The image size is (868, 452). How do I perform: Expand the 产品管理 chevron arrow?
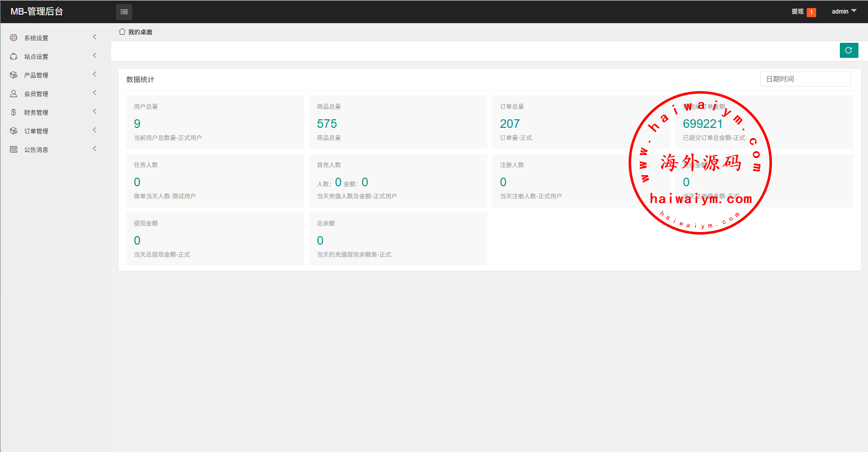[95, 74]
